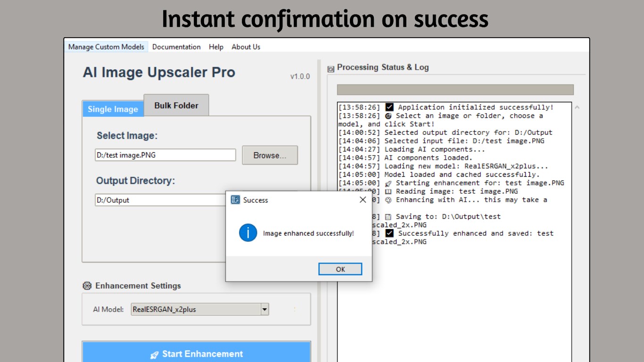Click the rocket icon in the 'Starting enhancement' log line
This screenshot has height=362, width=644.
click(388, 183)
